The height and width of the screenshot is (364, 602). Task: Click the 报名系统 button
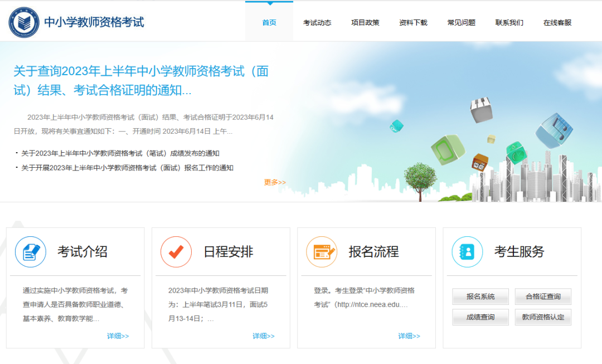[480, 297]
